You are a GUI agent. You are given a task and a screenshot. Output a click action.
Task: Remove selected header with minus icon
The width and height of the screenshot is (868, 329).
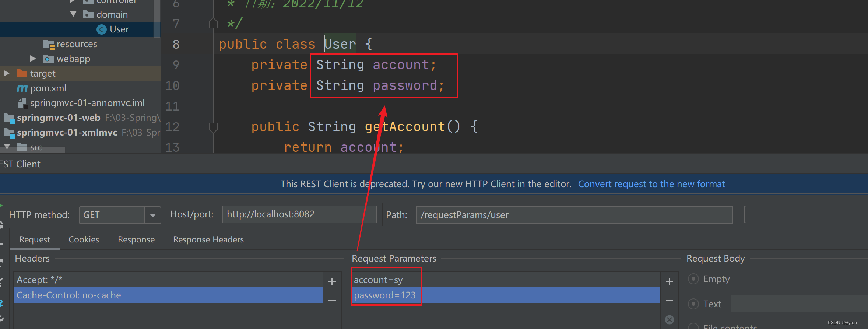pos(332,301)
